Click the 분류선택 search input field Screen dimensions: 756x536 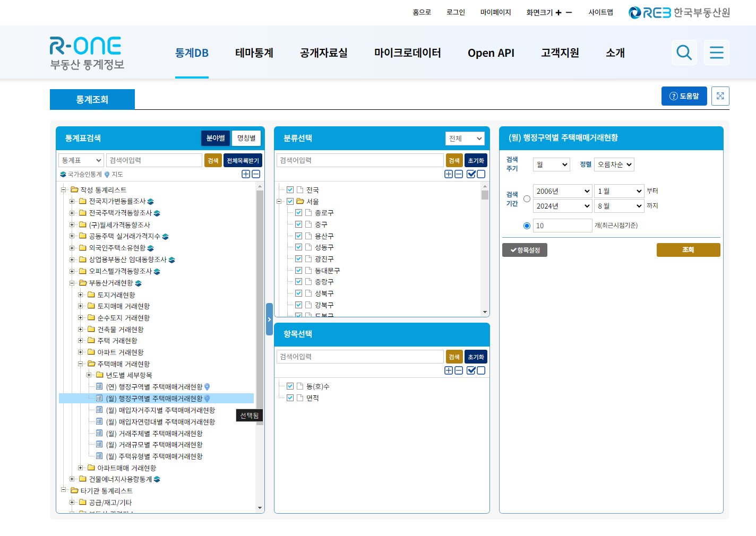(x=359, y=160)
